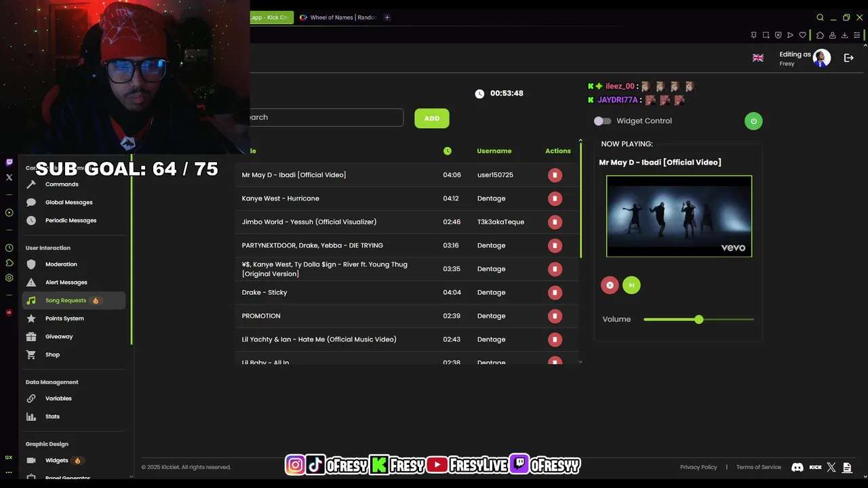Open Points System in the sidebar
Viewport: 868px width, 488px height.
pos(64,319)
